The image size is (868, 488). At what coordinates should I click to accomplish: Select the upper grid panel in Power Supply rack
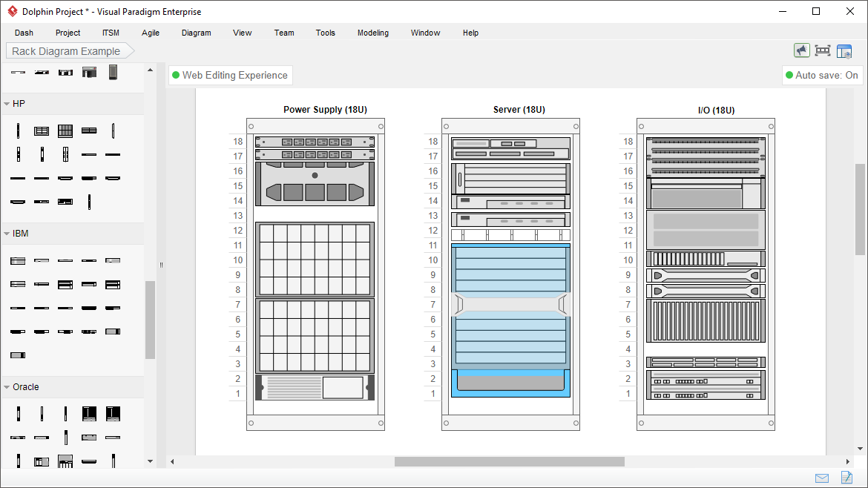pyautogui.click(x=315, y=260)
